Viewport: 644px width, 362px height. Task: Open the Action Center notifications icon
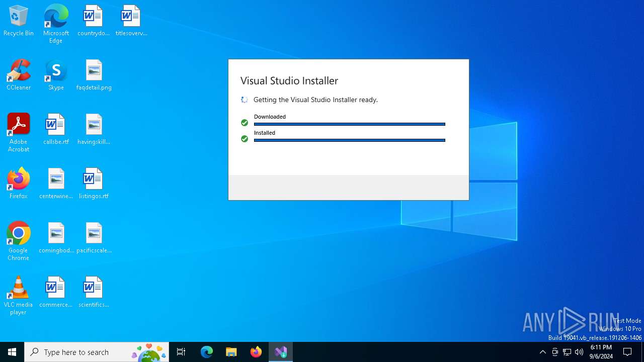click(x=627, y=352)
